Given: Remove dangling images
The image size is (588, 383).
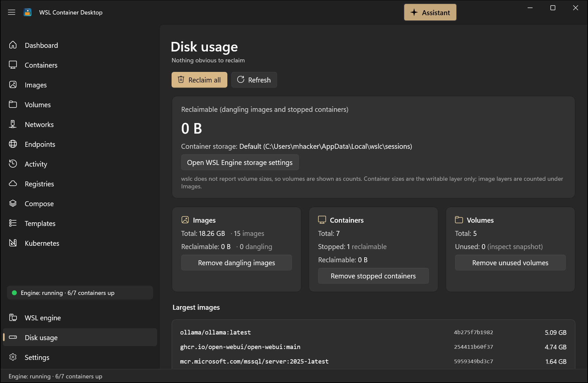Looking at the screenshot, I should (237, 263).
